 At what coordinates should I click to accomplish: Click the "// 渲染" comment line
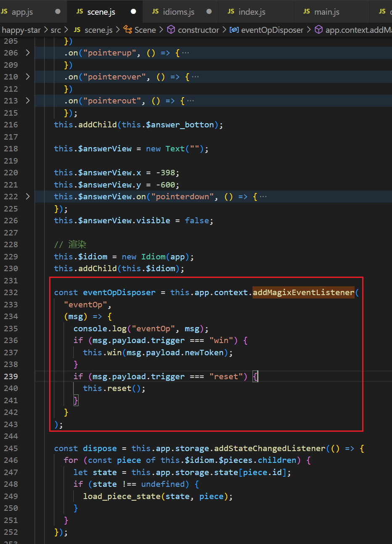click(70, 244)
